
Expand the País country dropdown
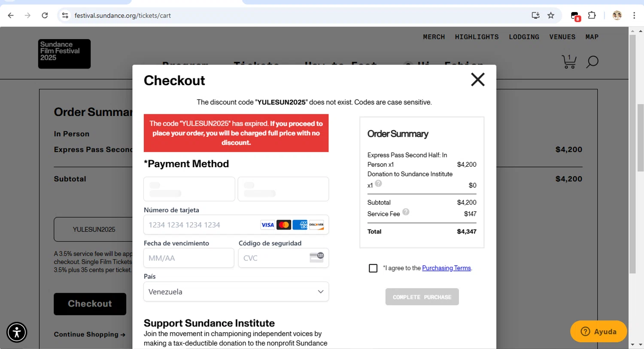tap(236, 292)
